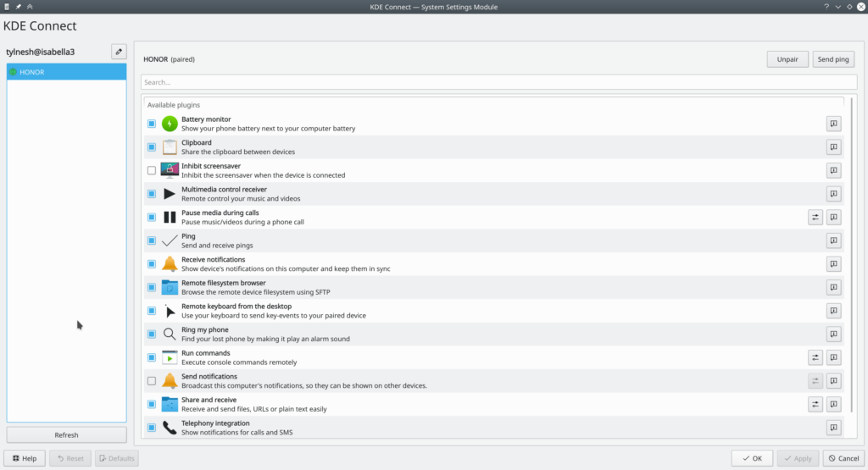The height and width of the screenshot is (470, 868).
Task: Open the window menu icon in title bar
Action: pyautogui.click(x=7, y=7)
